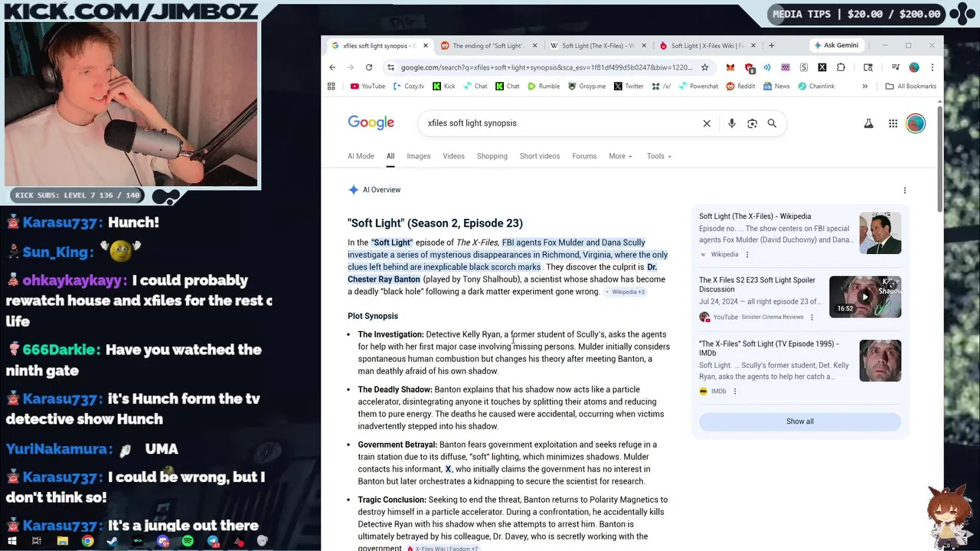
Task: Open options for the Wikipedia result
Action: pyautogui.click(x=747, y=255)
